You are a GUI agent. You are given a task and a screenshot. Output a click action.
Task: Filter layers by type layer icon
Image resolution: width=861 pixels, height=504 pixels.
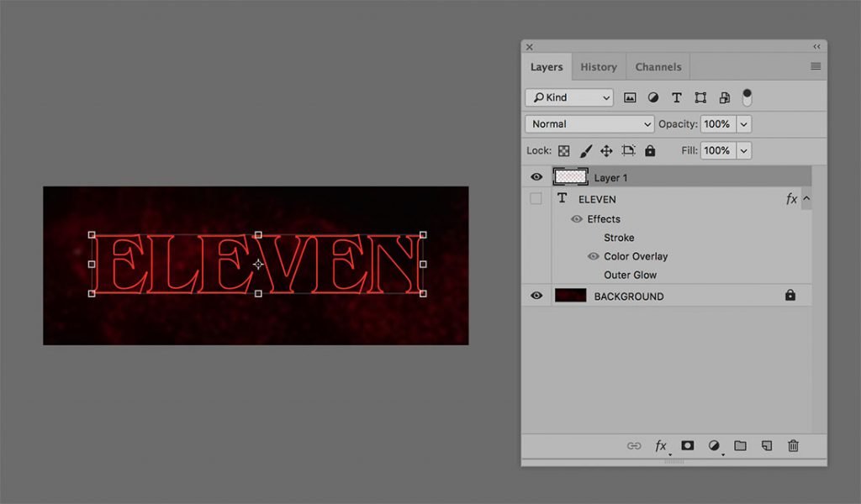(x=677, y=97)
